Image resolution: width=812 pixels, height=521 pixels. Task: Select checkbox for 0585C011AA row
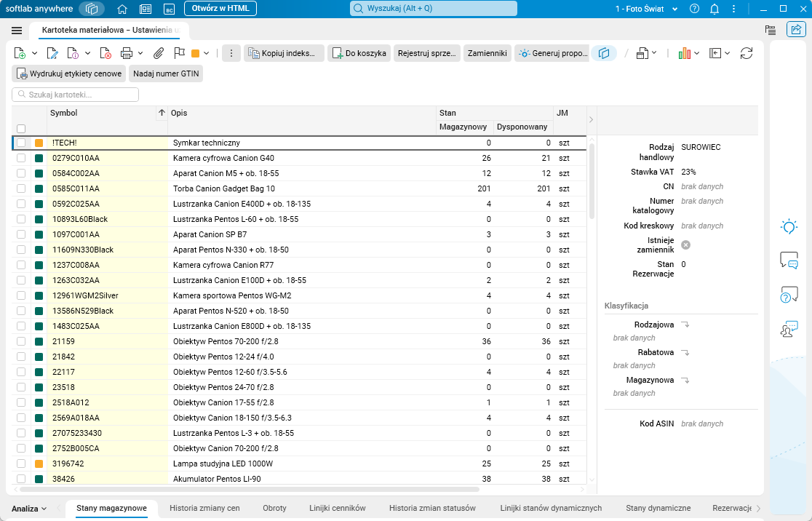[x=21, y=188]
